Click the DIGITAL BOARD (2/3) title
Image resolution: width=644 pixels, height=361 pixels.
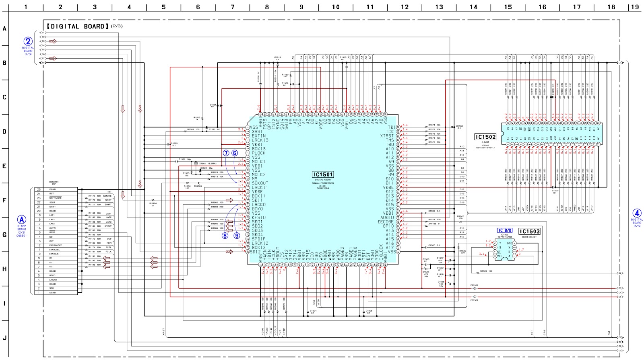[85, 27]
